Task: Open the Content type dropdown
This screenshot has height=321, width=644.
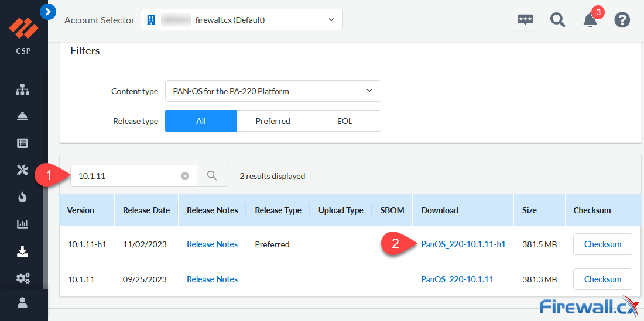Action: click(x=273, y=91)
